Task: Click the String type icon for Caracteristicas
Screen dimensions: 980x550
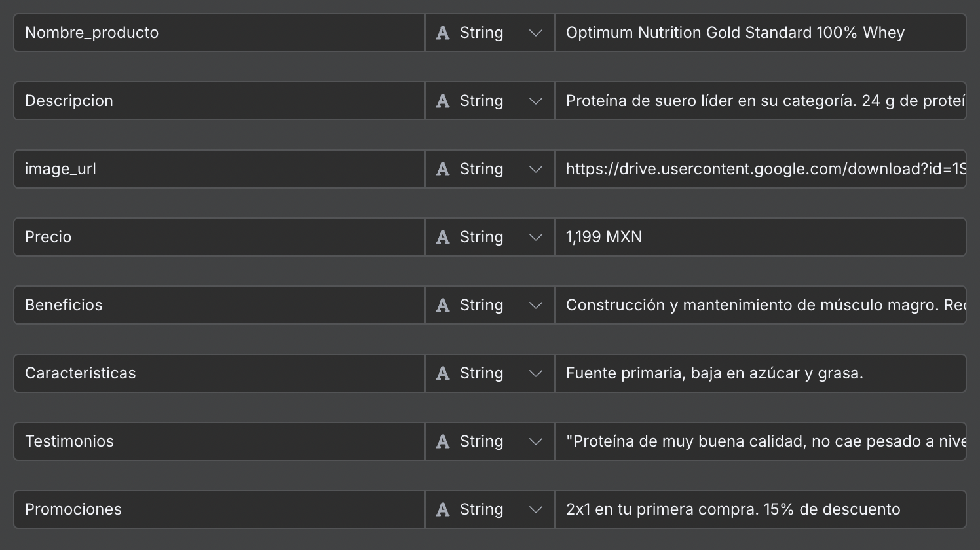Action: pyautogui.click(x=443, y=374)
